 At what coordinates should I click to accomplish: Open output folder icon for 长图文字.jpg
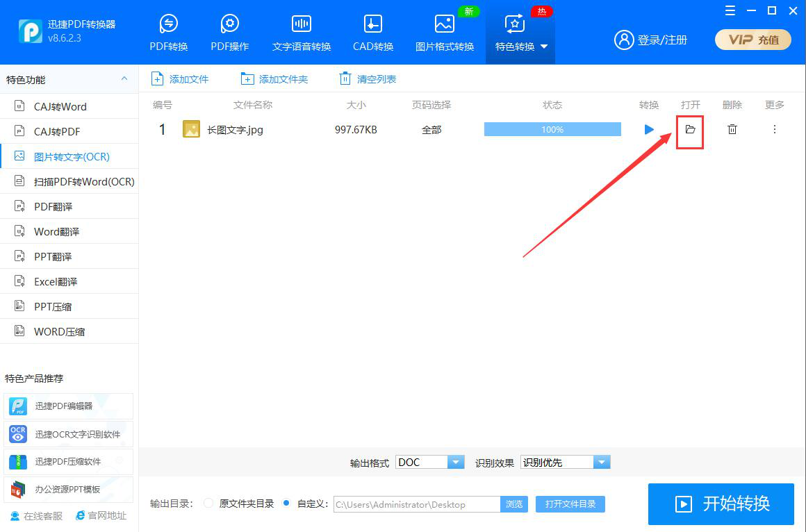[690, 130]
